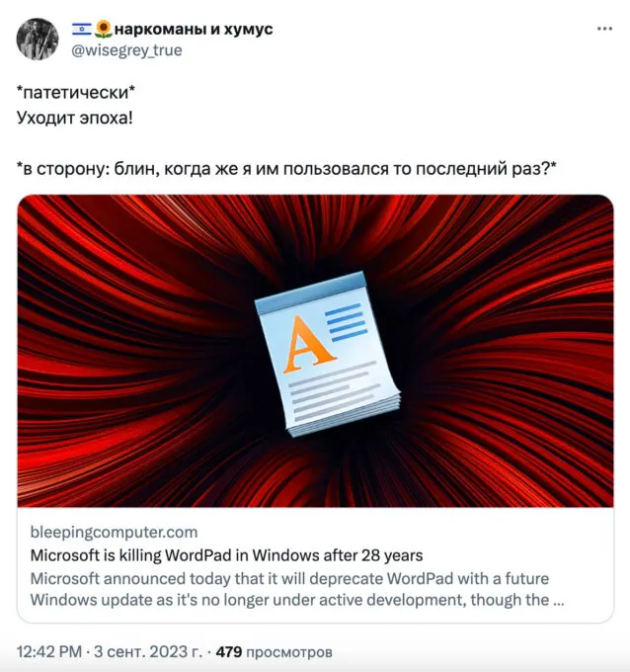Image resolution: width=630 pixels, height=672 pixels.
Task: Click the sunflower emoji in the display name
Action: [x=103, y=29]
